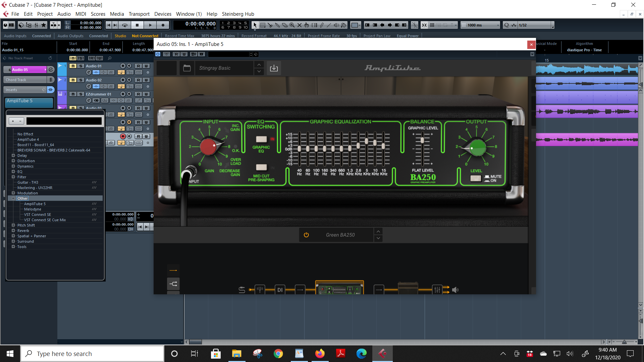Click the green Level output knob
644x362 pixels.
point(477,148)
